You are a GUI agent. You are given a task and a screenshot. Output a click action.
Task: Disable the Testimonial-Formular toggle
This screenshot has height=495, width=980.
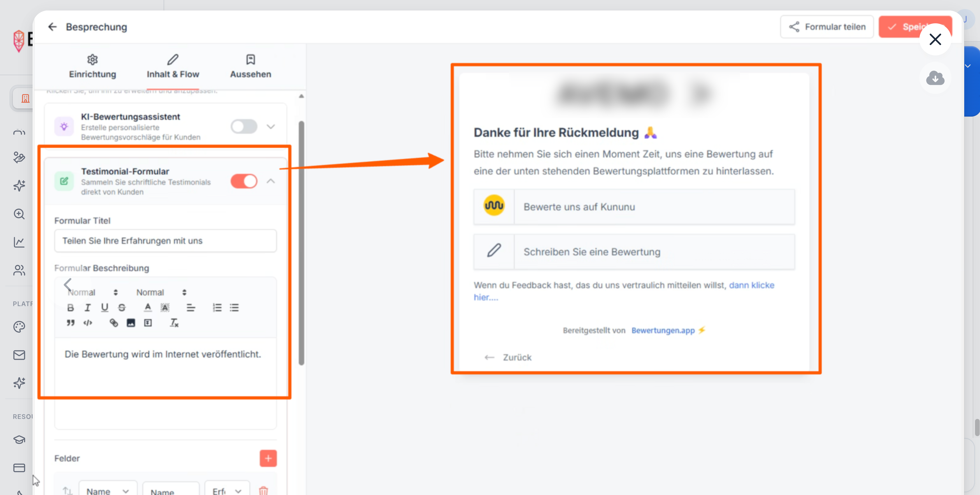[x=244, y=181]
